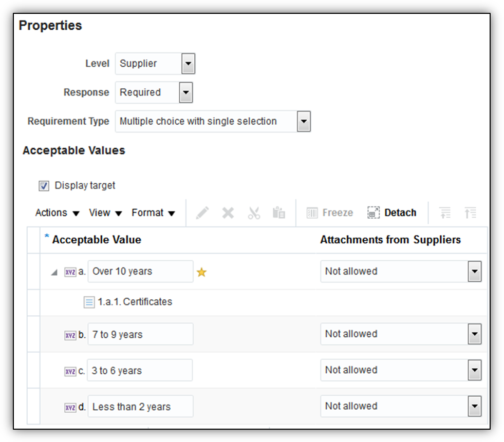The height and width of the screenshot is (442, 504).
Task: Open the Response dropdown
Action: pos(185,93)
